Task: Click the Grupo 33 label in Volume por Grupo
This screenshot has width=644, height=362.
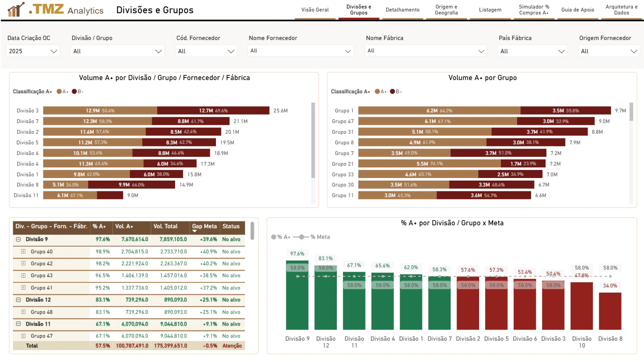Action: pos(343,175)
